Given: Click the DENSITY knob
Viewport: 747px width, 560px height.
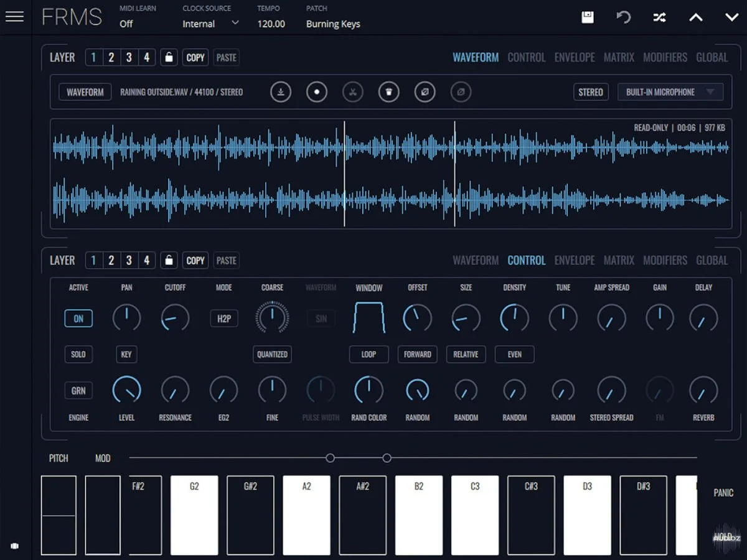Looking at the screenshot, I should pos(515,318).
